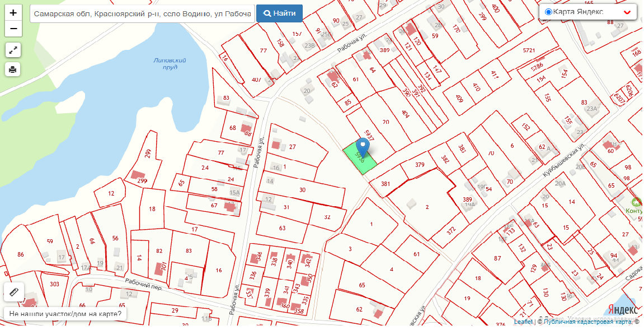Click house number 23А building
This screenshot has width=644, height=330.
[592, 109]
